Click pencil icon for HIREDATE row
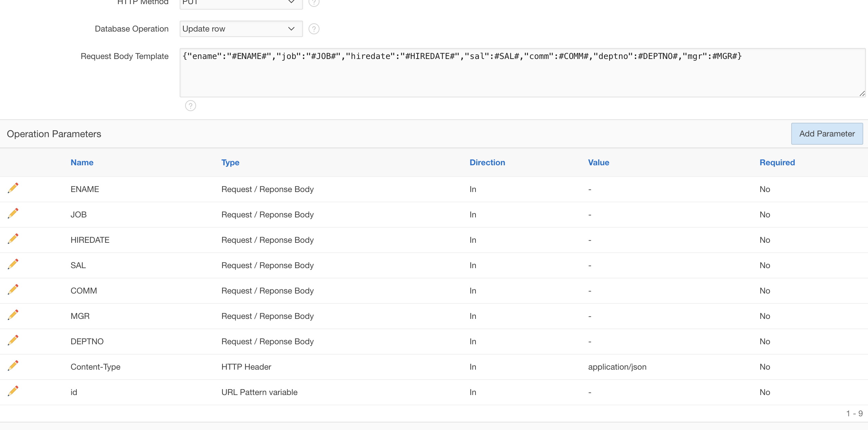 coord(13,239)
